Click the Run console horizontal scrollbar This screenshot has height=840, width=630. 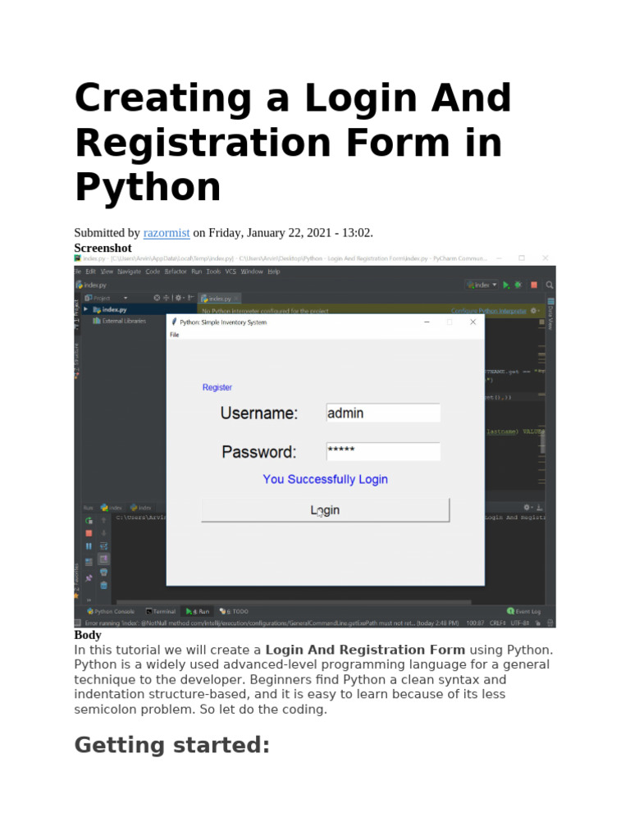point(294,601)
